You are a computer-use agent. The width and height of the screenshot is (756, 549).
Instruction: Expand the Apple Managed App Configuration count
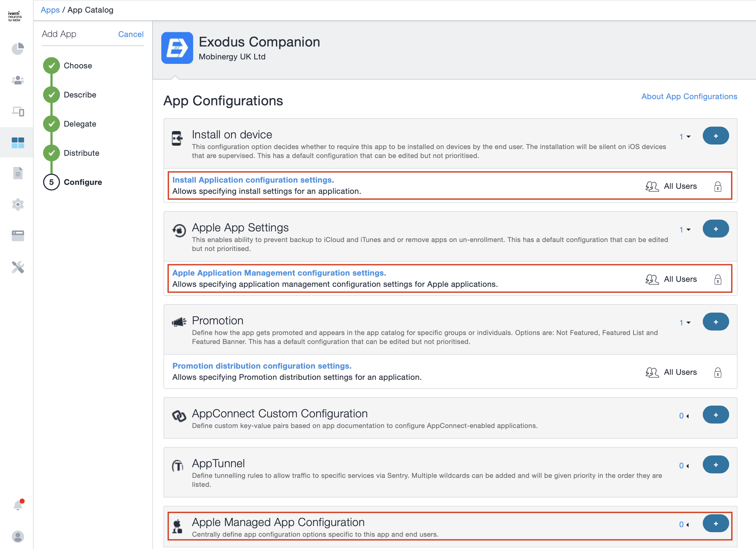684,524
